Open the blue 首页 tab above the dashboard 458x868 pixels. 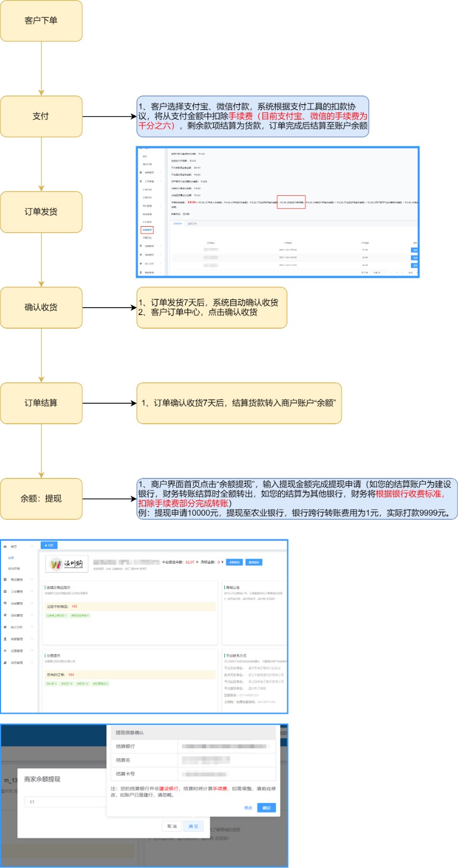click(x=49, y=545)
